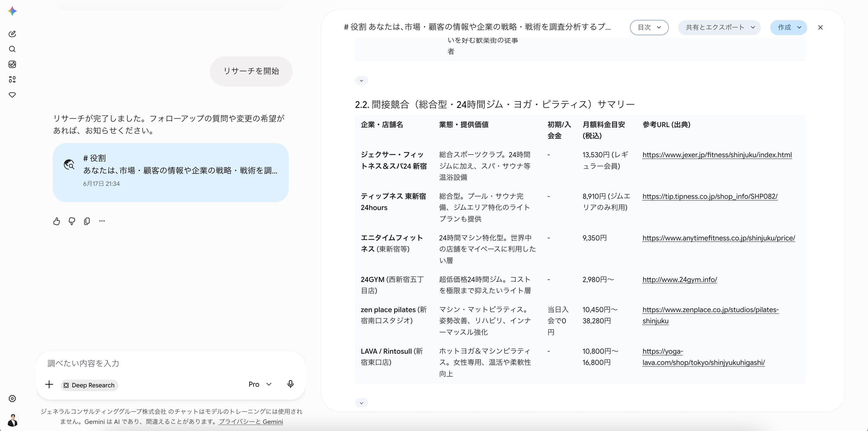
Task: Click cell ジェクサー・フィットネス&スパ24 新宿
Action: point(394,160)
